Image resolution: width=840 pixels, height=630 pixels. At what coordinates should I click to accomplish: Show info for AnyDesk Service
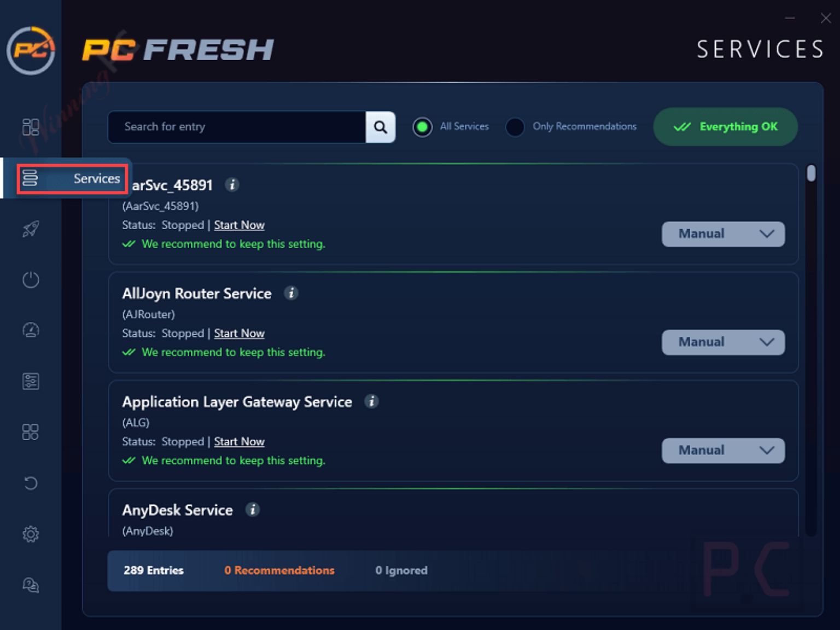[253, 510]
